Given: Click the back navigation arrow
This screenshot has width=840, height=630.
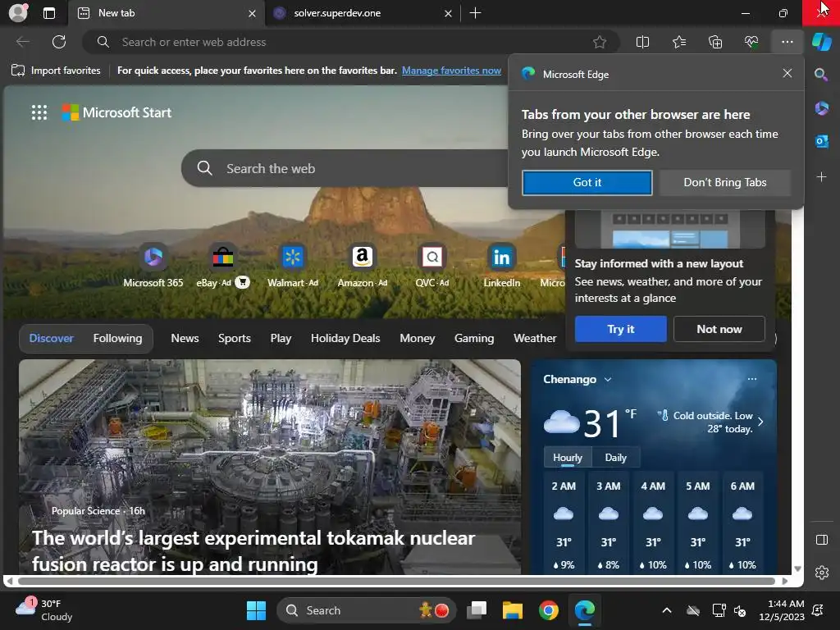Looking at the screenshot, I should coord(22,42).
